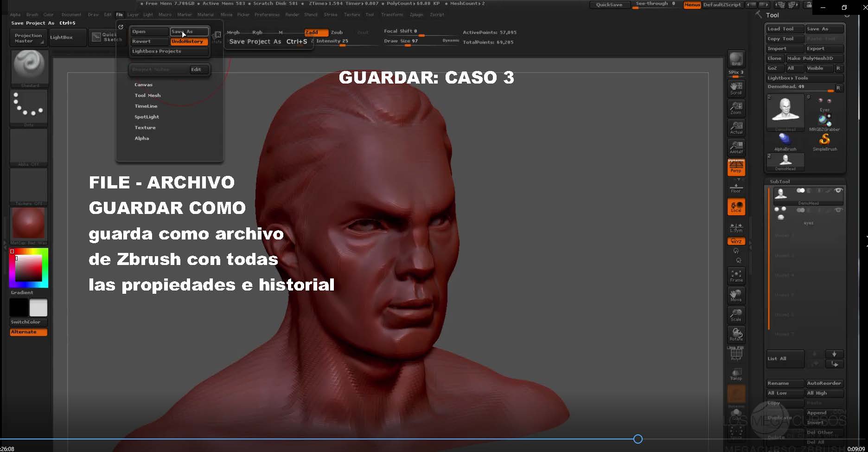Click the SwitchColor button

28,322
